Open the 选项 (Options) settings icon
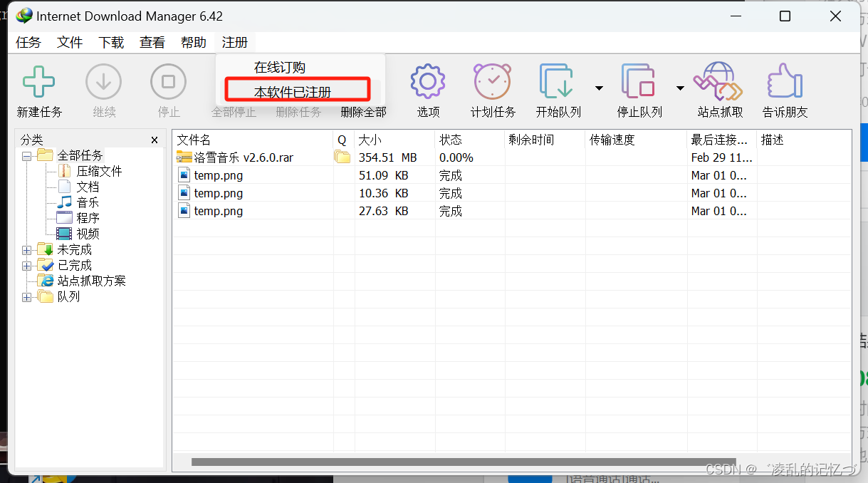This screenshot has height=483, width=868. pos(427,84)
